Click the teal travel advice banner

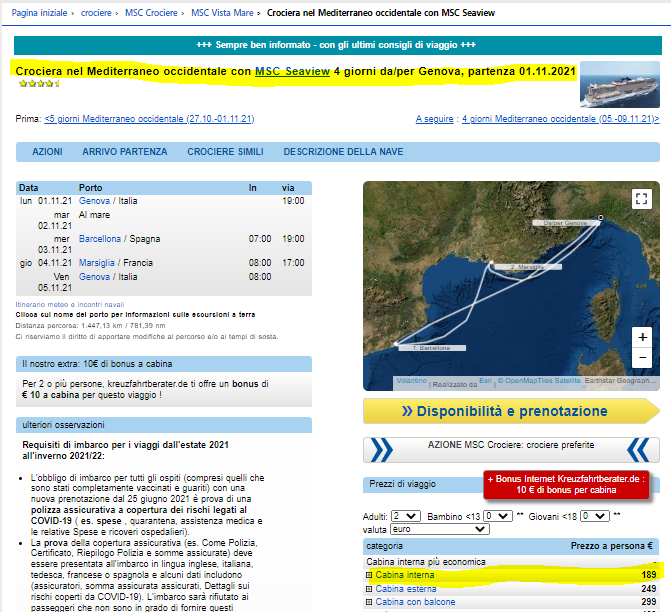338,45
